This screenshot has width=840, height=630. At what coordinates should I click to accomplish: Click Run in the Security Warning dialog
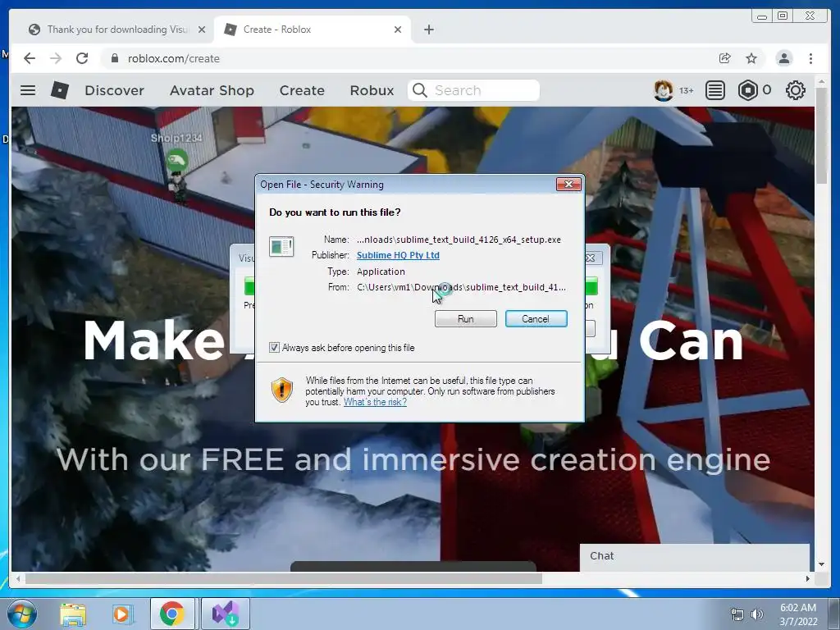tap(466, 319)
